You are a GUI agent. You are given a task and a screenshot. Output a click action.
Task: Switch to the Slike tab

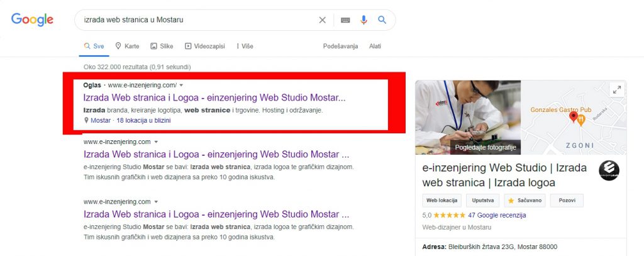[162, 47]
